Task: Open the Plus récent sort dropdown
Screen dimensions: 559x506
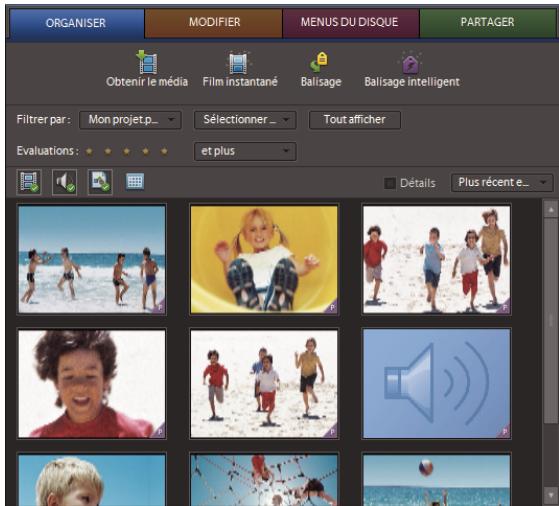Action: pyautogui.click(x=502, y=183)
